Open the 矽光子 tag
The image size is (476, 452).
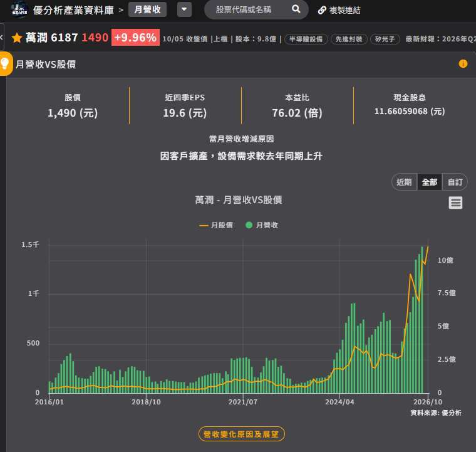click(x=385, y=39)
